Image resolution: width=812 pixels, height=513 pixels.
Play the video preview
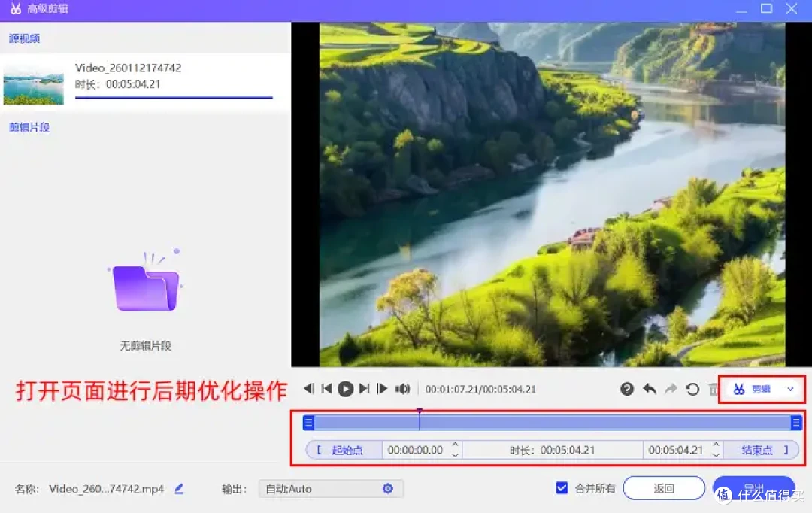coord(345,389)
